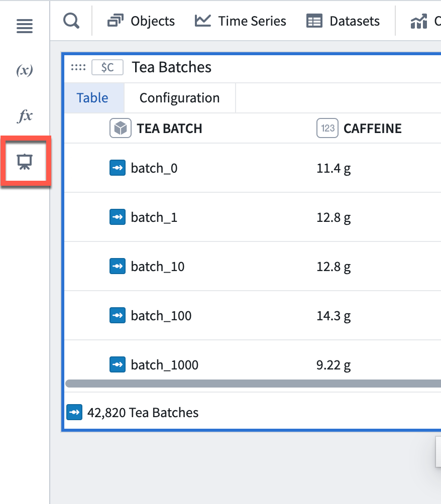This screenshot has width=441, height=504.
Task: Open the Time Series toolbar item
Action: pyautogui.click(x=240, y=21)
